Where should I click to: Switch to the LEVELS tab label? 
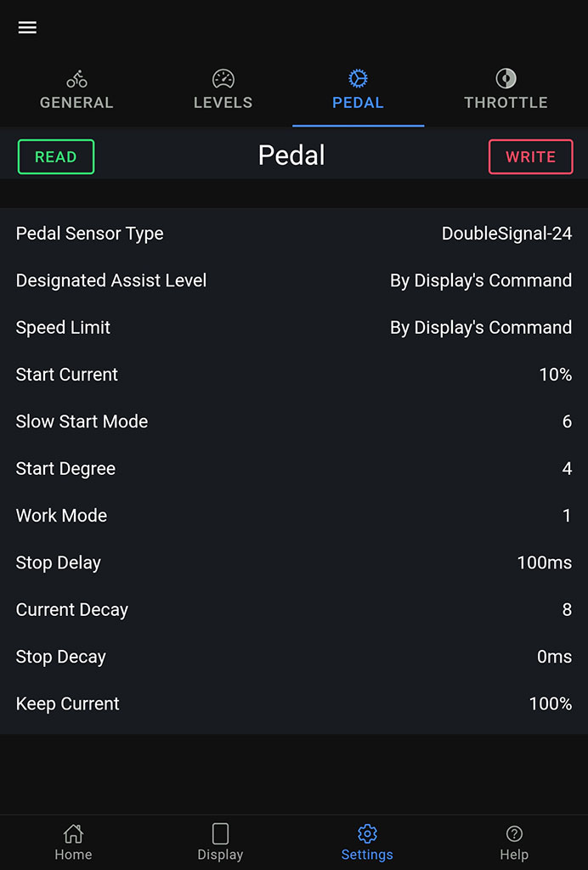[223, 103]
